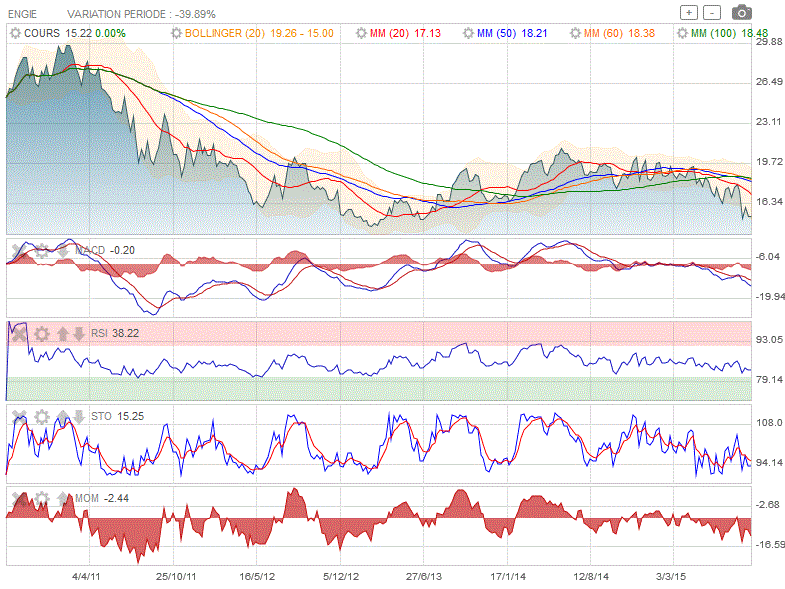
Task: Click the 27/6/13 date on the time axis
Action: (x=424, y=576)
